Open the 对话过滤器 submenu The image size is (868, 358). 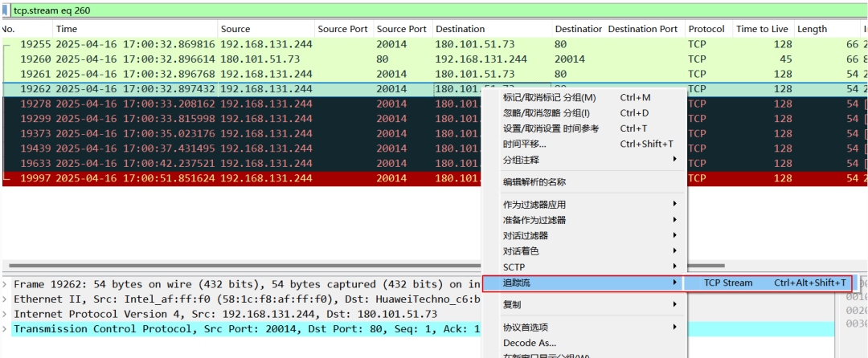(583, 235)
